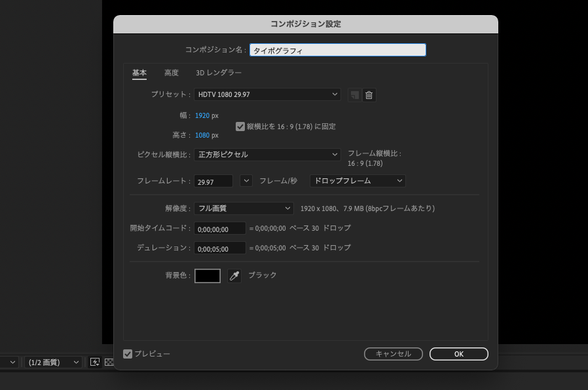Toggle fast previews icon in viewer bar

click(94, 362)
